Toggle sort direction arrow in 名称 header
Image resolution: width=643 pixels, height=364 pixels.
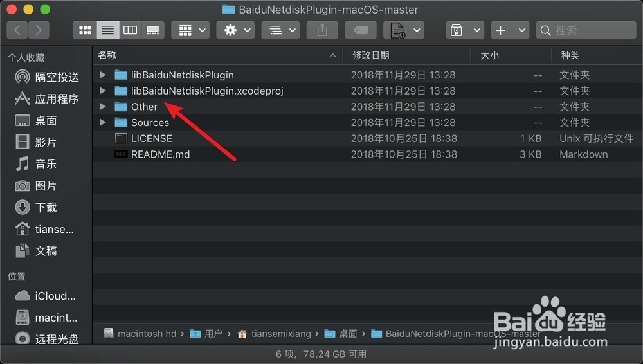(x=332, y=55)
